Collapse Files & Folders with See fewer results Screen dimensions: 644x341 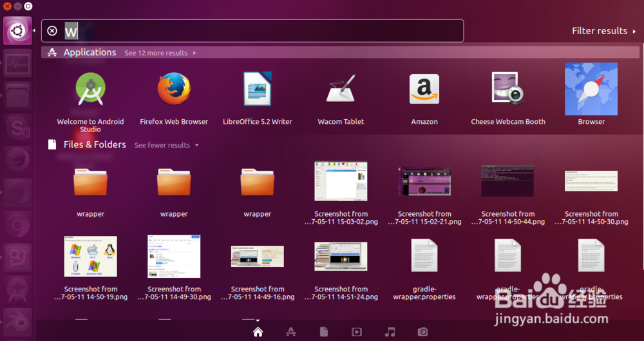click(x=167, y=145)
